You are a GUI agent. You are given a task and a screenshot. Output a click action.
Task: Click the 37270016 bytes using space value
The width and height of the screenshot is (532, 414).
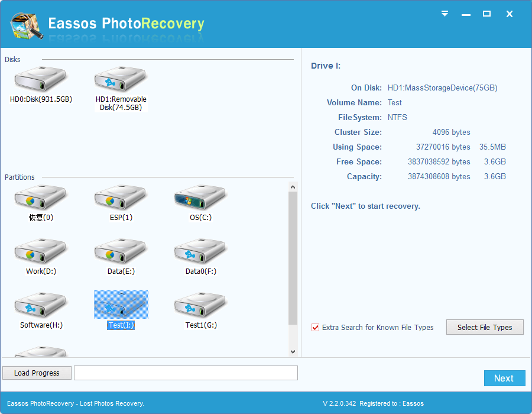[x=443, y=147]
